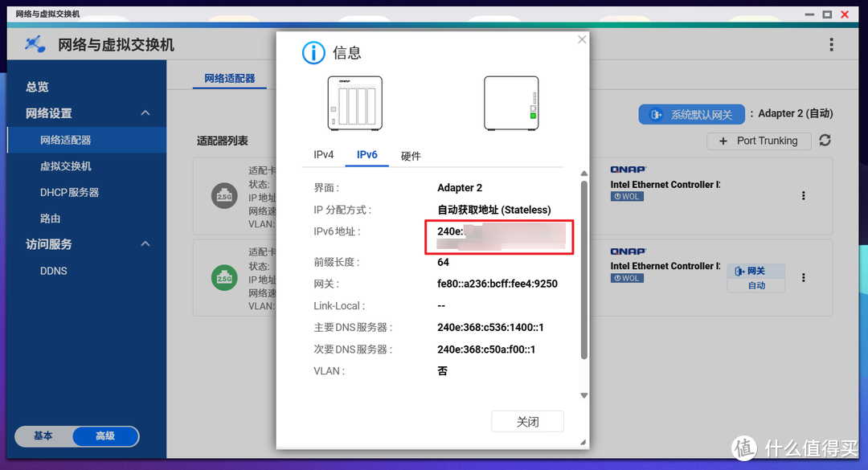
Task: Click the refresh icon beside Port Trunking
Action: (825, 141)
